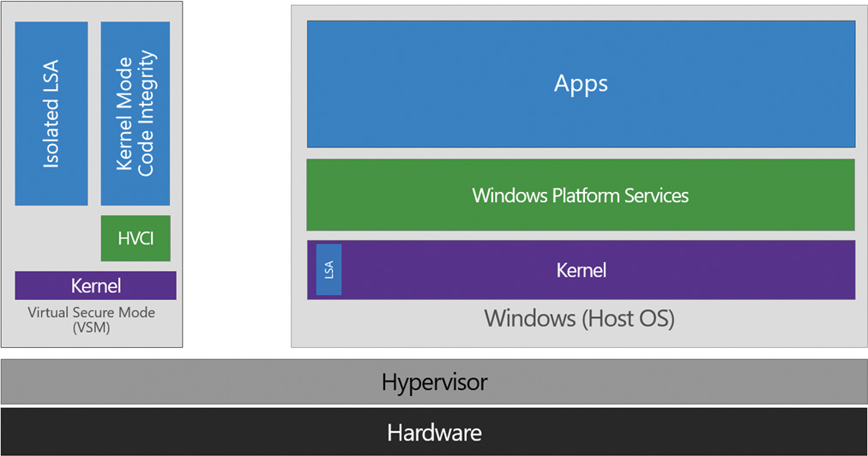Click gray strip between Apps and Platform Services
868x456 pixels.
581,153
